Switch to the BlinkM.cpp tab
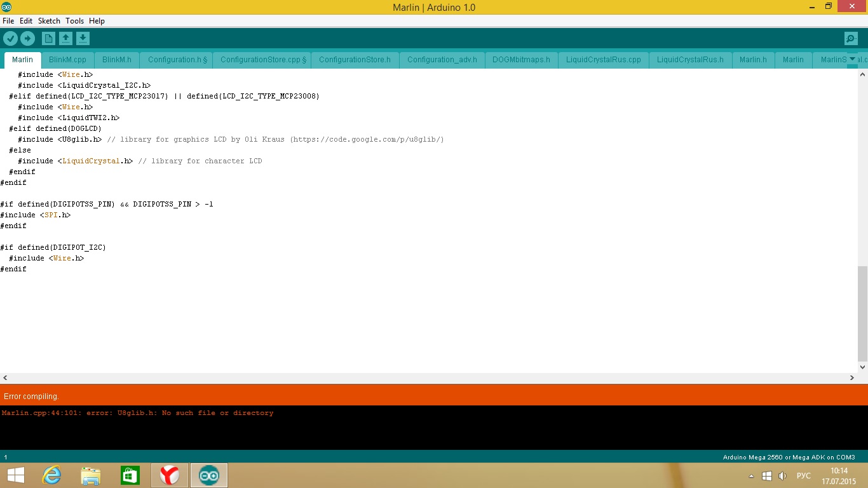The height and width of the screenshot is (488, 868). coord(67,60)
